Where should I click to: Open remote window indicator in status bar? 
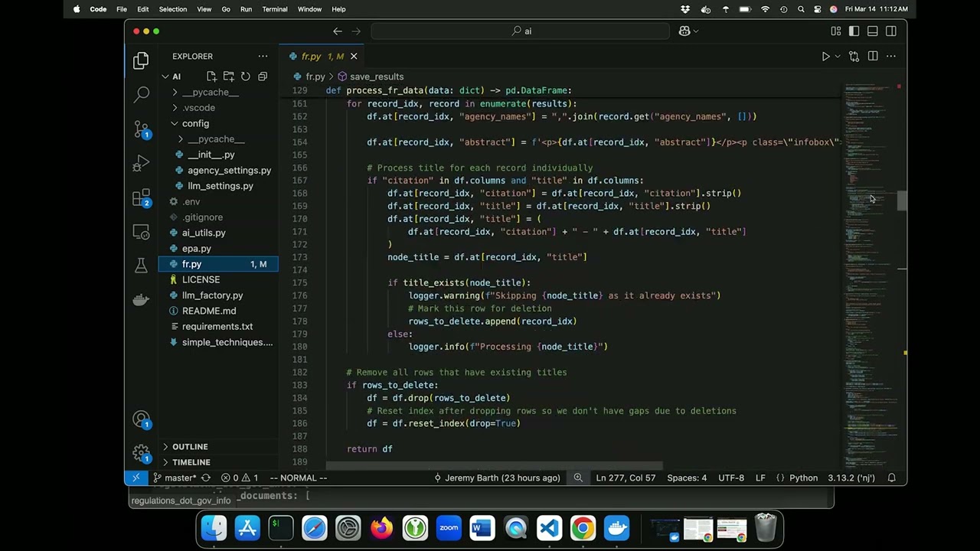coord(136,478)
